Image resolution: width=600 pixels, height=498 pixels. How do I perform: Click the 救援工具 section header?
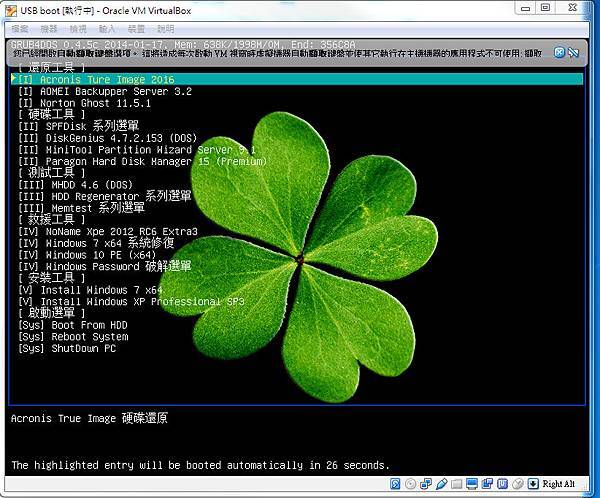point(52,220)
